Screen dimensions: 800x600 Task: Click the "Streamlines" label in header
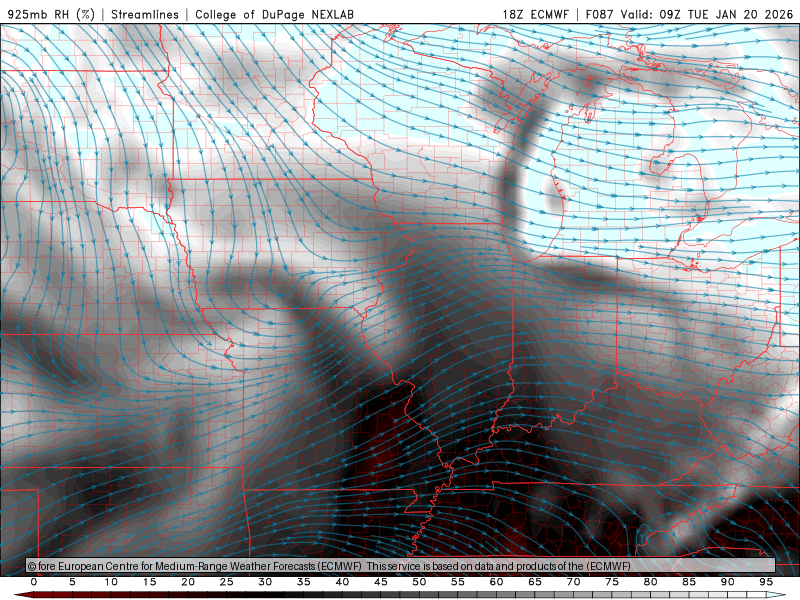pos(145,14)
